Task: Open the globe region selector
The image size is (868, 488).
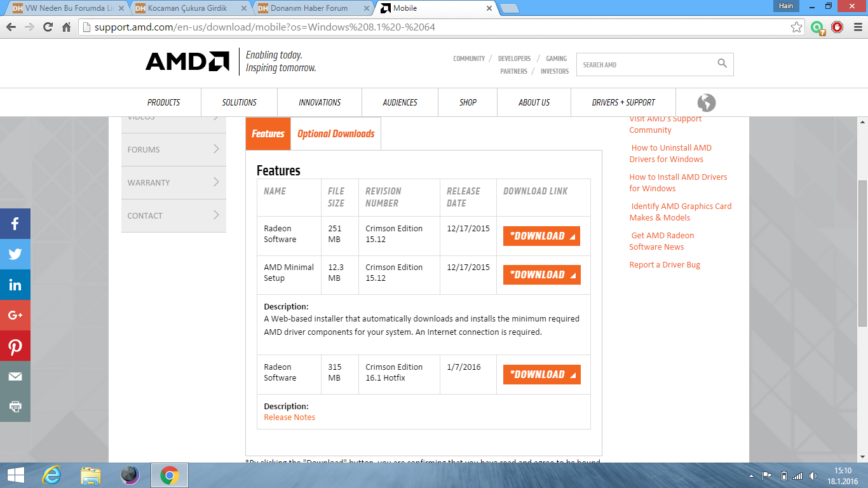Action: [706, 102]
